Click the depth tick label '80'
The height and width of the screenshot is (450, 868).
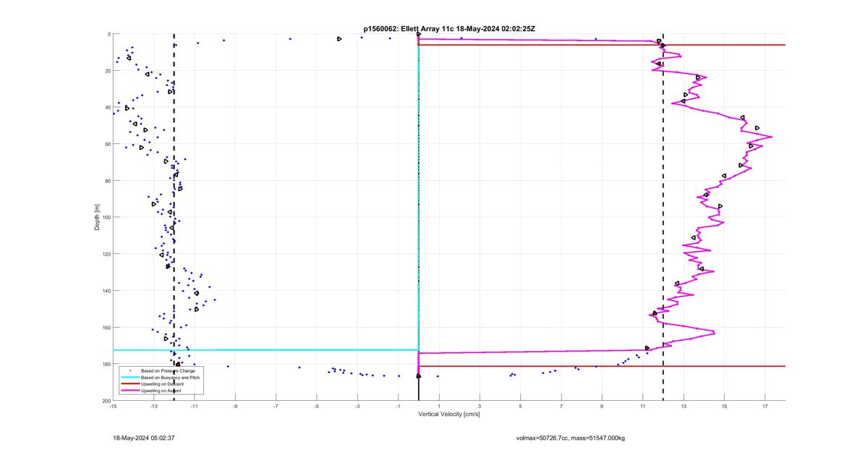click(x=107, y=181)
